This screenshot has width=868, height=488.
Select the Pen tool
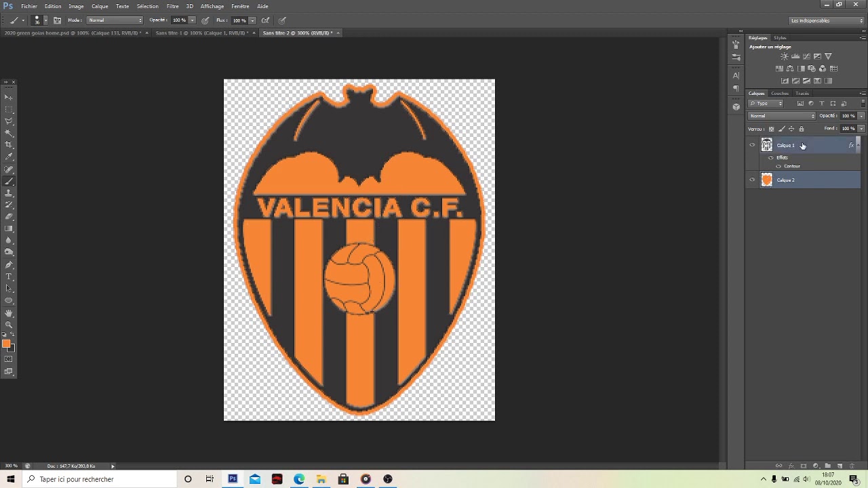coord(9,265)
